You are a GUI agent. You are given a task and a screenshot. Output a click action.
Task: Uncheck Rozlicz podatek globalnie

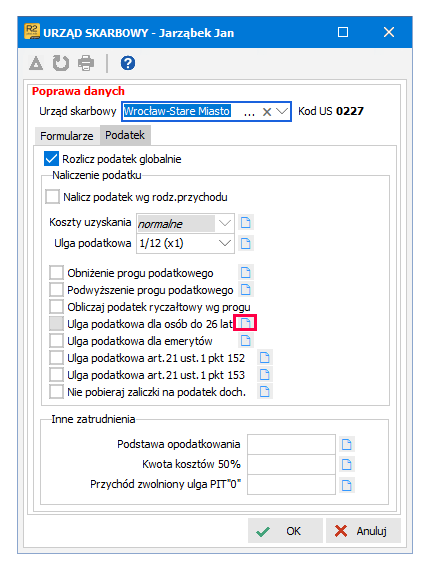[x=51, y=158]
